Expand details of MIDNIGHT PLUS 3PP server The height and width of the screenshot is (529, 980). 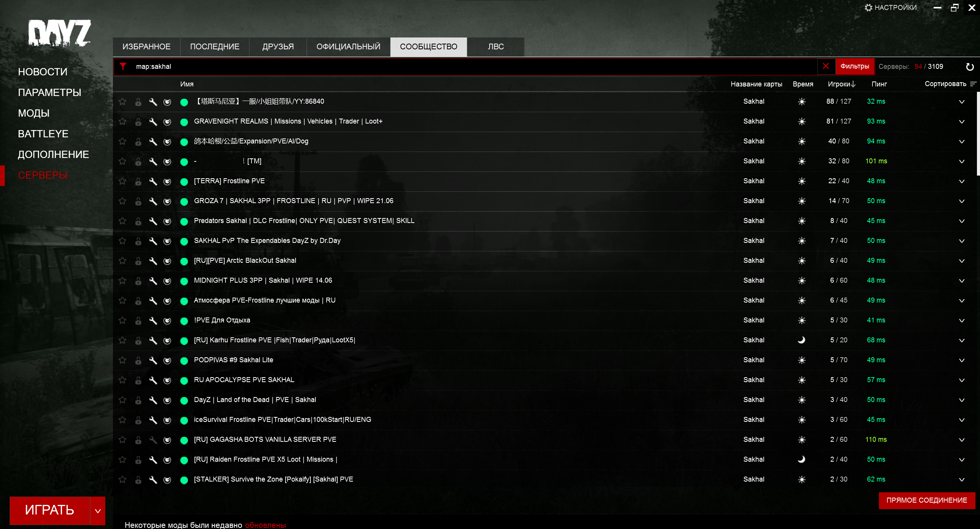[x=962, y=281]
